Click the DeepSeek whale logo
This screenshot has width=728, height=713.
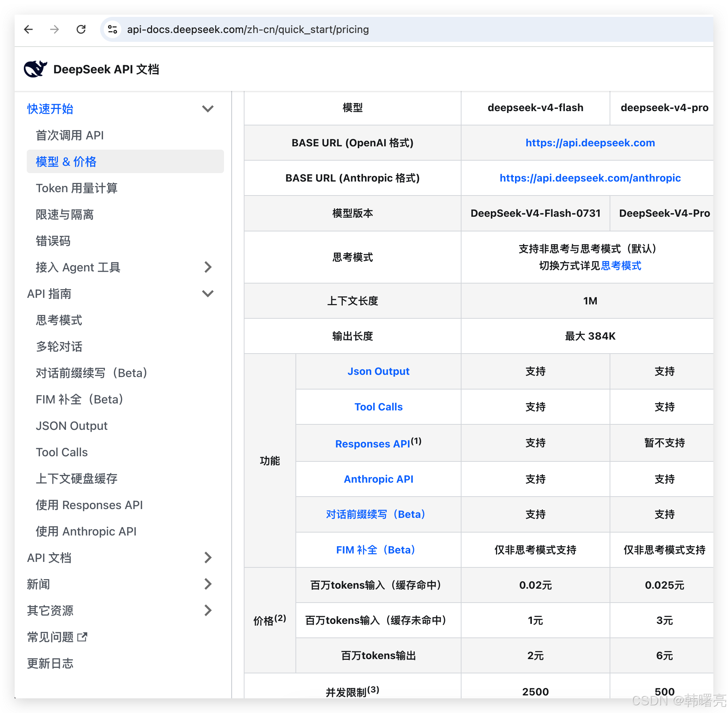(x=35, y=69)
